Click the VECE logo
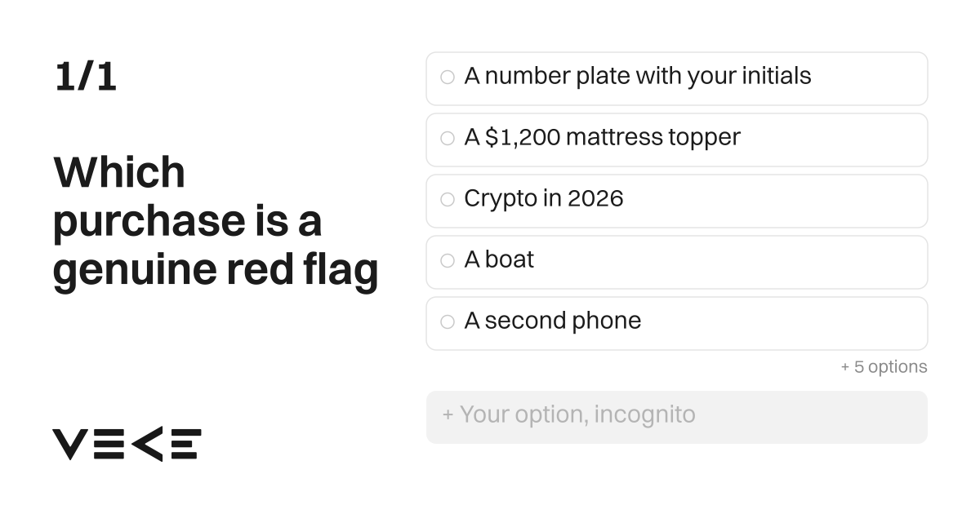 click(x=127, y=444)
